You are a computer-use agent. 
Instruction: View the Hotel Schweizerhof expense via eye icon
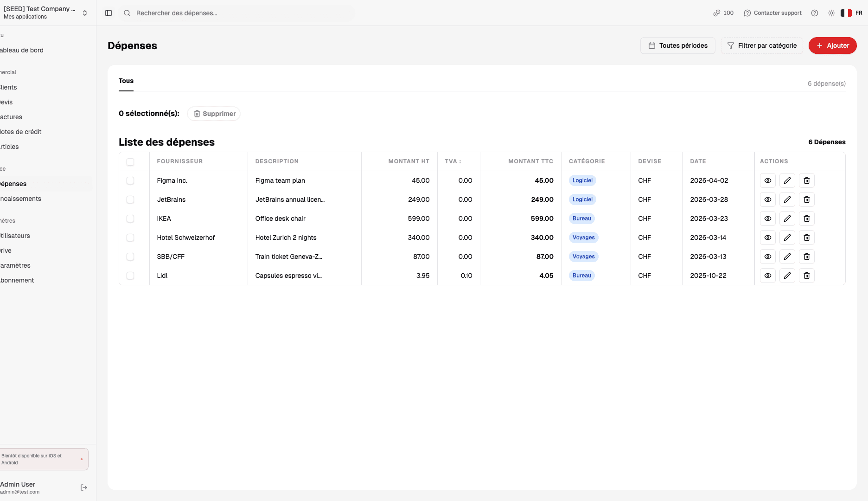(x=768, y=238)
